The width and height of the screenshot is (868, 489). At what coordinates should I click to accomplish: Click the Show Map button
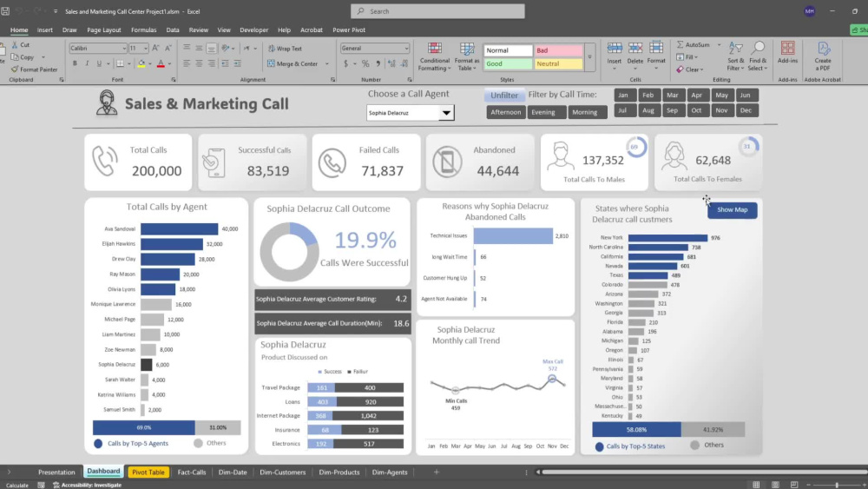coord(733,210)
